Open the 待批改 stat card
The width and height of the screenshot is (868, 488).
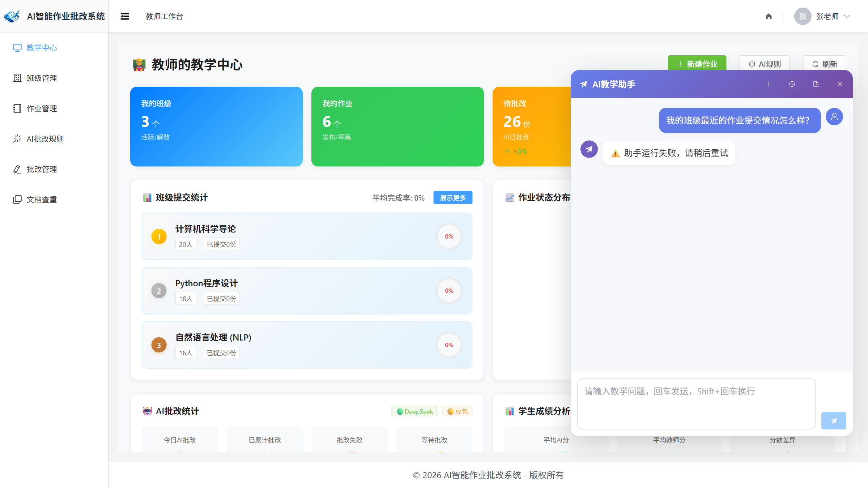(x=532, y=127)
